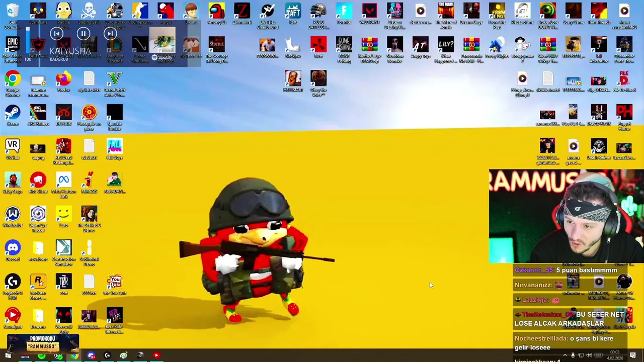Launch ARC Raiders shortcut
The width and height of the screenshot is (644, 362).
pyautogui.click(x=38, y=116)
